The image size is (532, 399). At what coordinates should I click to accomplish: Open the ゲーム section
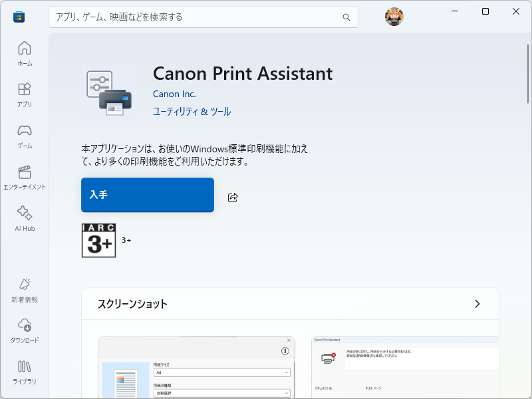[x=24, y=134]
